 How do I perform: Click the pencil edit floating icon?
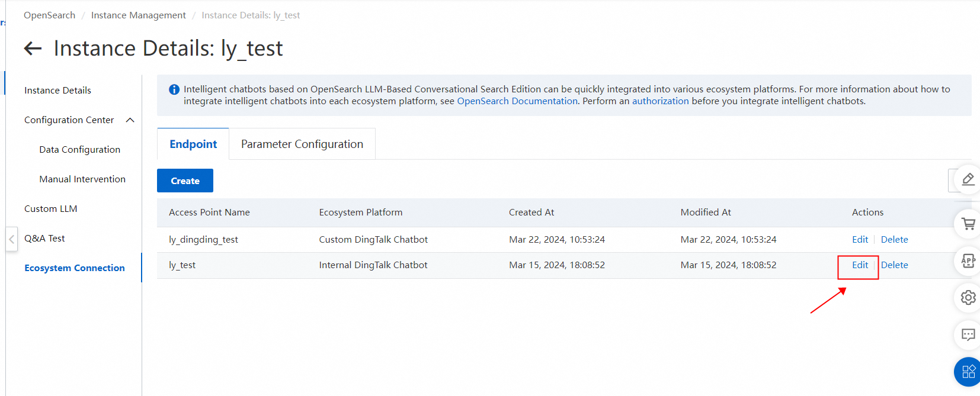pos(968,179)
